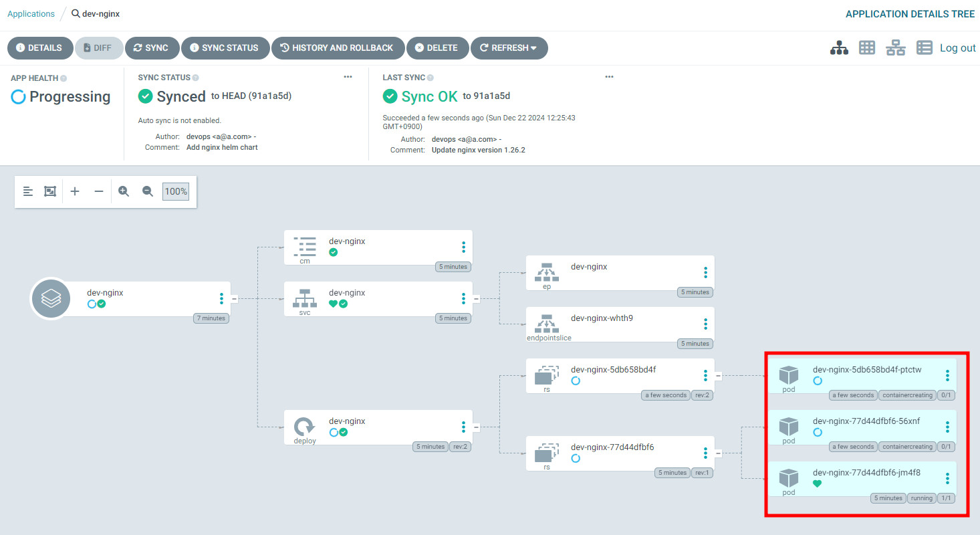The height and width of the screenshot is (535, 980).
Task: Click the App Health help question icon
Action: point(64,78)
